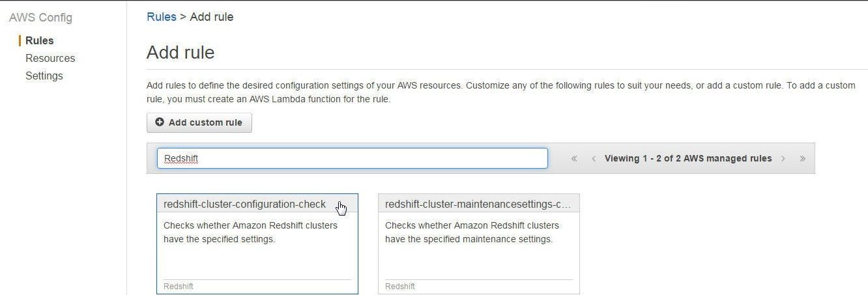Select redshift-cluster-maintenancesettings-c... rule title
Screen dimensions: 868x295
(x=478, y=204)
